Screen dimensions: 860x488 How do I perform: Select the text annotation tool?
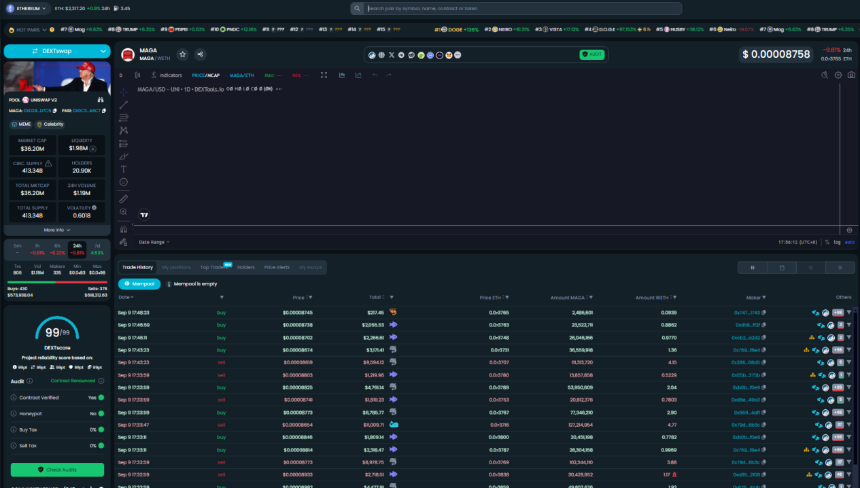[x=123, y=169]
